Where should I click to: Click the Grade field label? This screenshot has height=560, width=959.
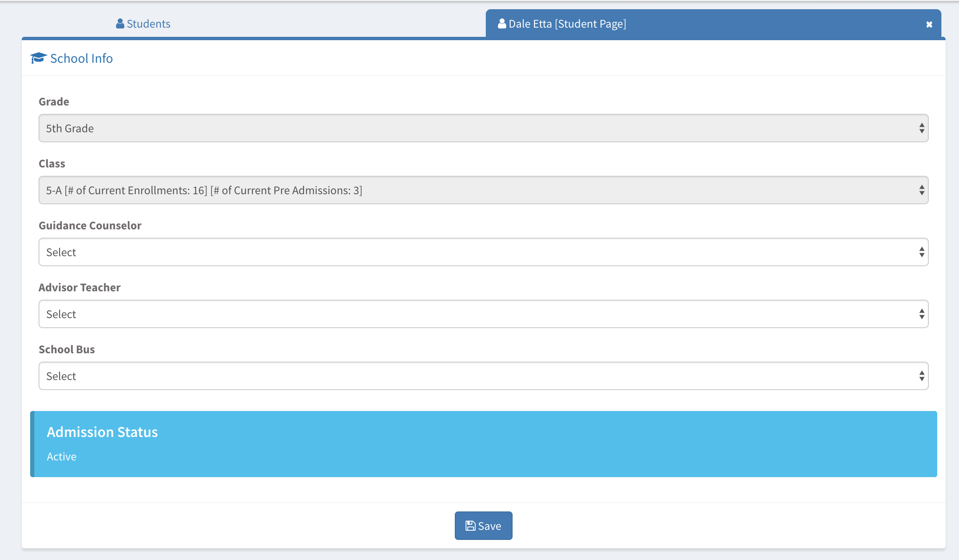[54, 102]
